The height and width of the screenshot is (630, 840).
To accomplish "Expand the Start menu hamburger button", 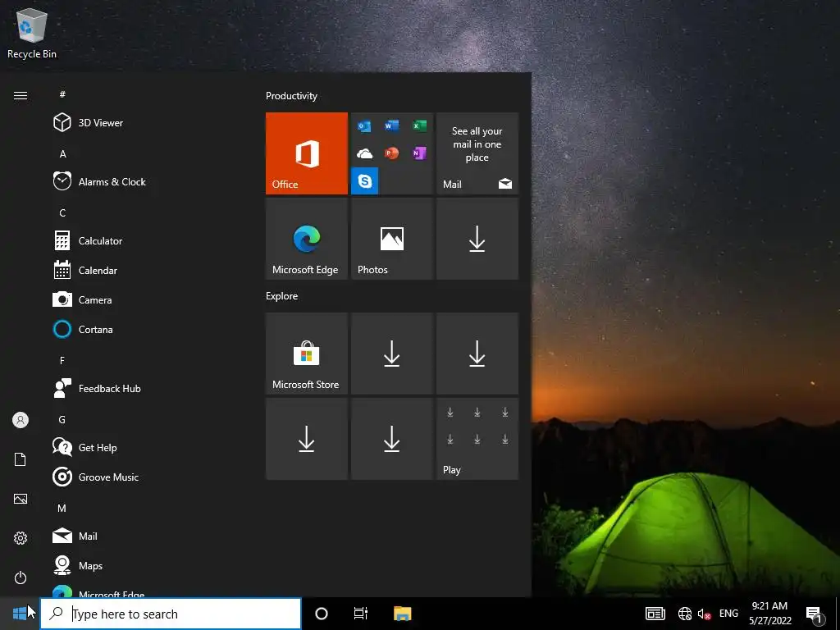I will (21, 95).
